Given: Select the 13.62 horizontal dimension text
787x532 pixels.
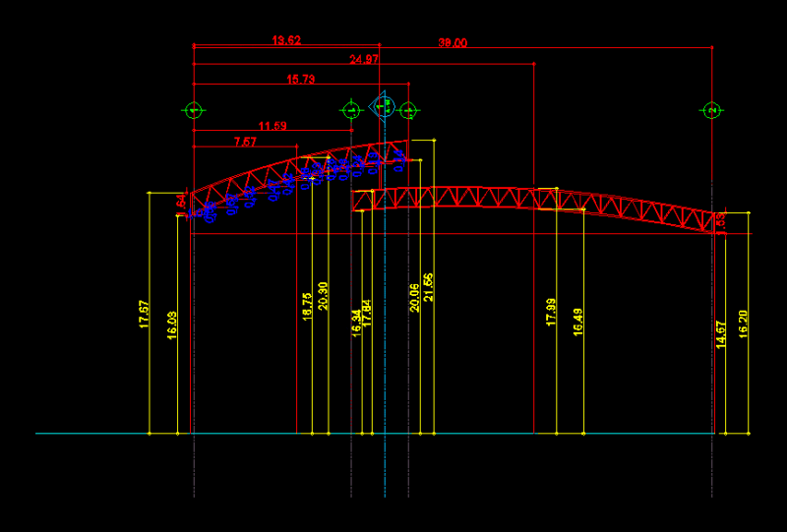Looking at the screenshot, I should point(286,40).
